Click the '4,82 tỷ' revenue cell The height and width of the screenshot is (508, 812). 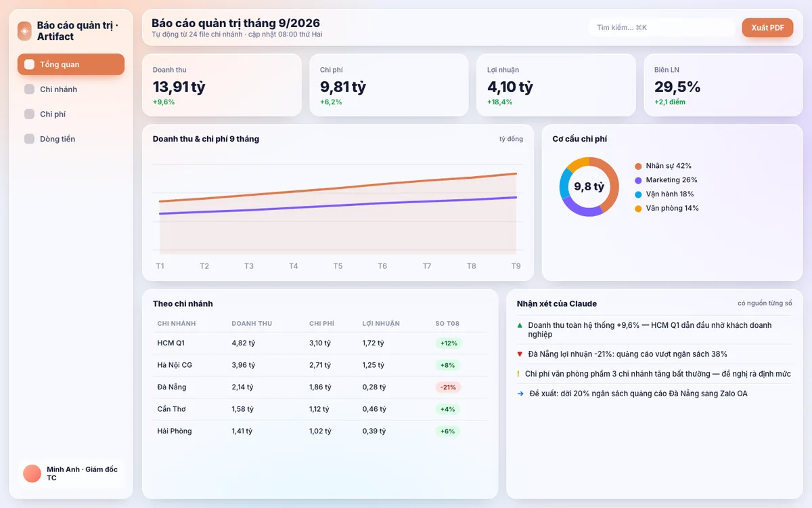pos(244,343)
